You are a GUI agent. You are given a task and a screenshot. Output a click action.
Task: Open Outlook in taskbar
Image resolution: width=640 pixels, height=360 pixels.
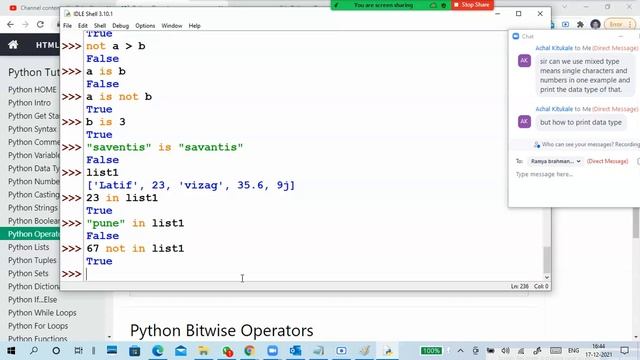pyautogui.click(x=295, y=351)
